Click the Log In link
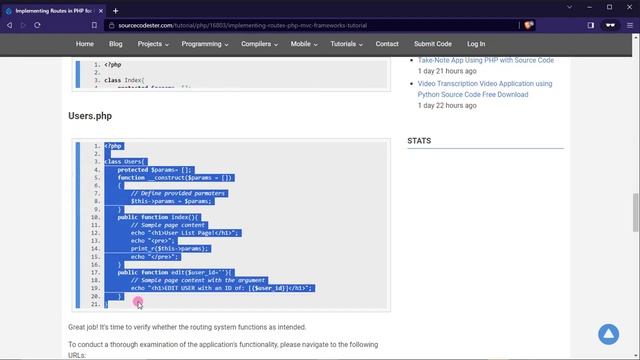Image resolution: width=640 pixels, height=360 pixels. tap(476, 44)
